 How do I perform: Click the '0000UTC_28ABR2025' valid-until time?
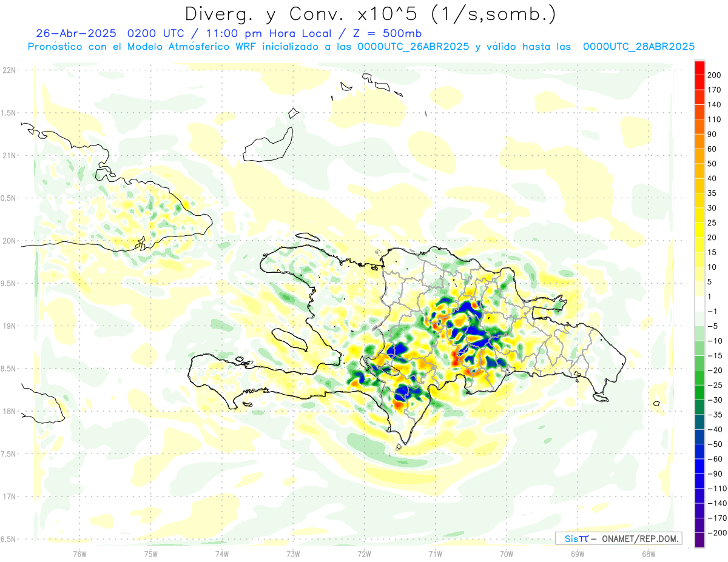(638, 47)
